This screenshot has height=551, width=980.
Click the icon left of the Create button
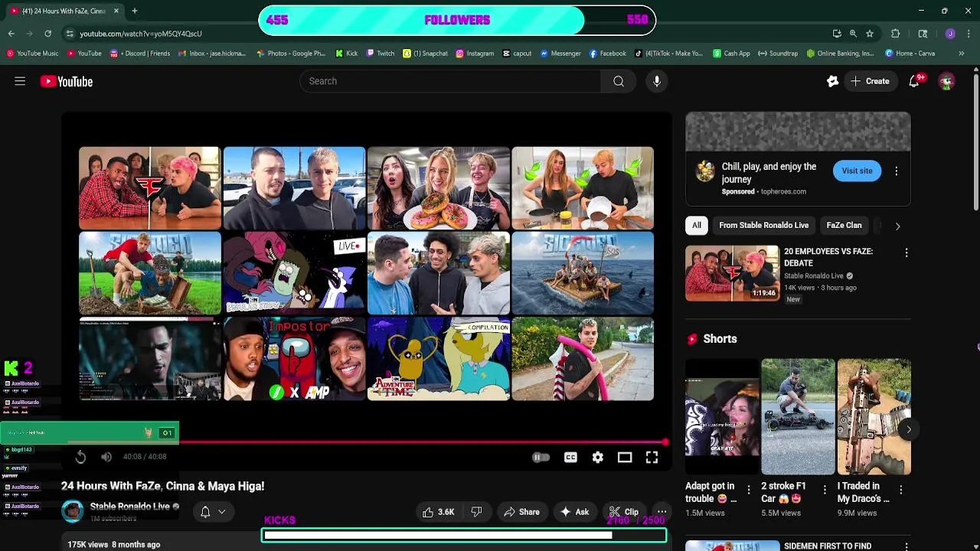(832, 81)
